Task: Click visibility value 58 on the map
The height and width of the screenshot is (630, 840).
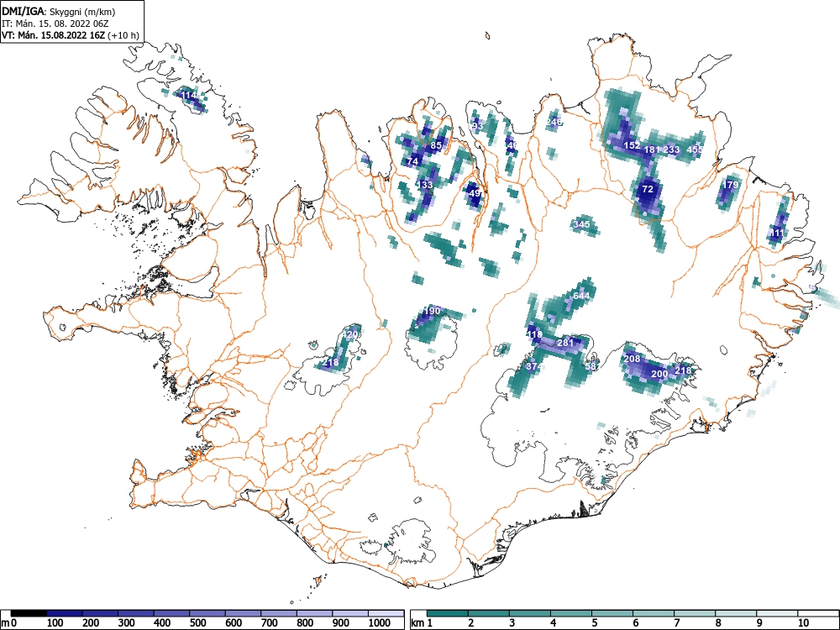Action: 591,367
